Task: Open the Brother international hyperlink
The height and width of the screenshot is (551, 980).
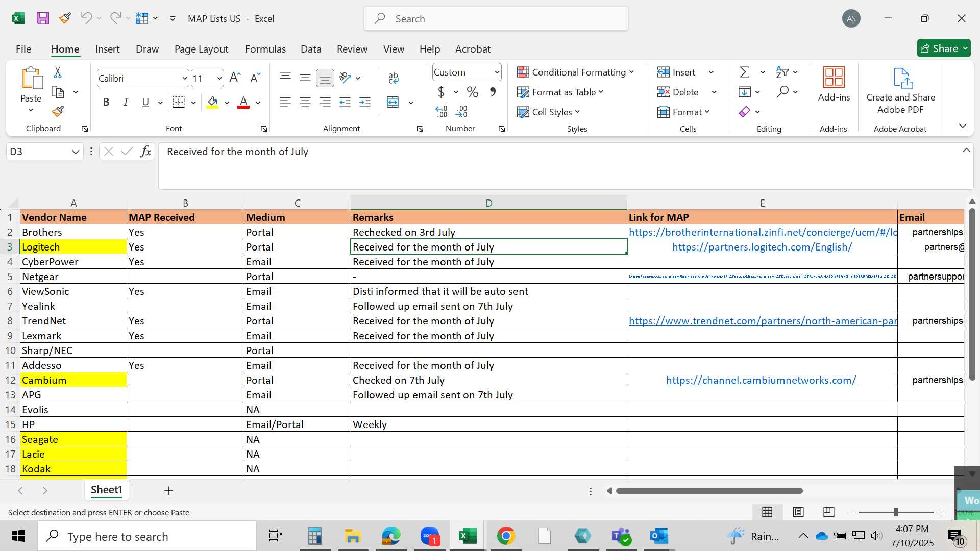Action: [763, 232]
